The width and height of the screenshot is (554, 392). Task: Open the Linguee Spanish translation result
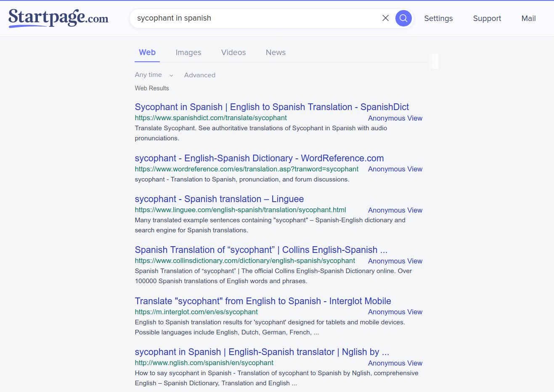point(219,199)
